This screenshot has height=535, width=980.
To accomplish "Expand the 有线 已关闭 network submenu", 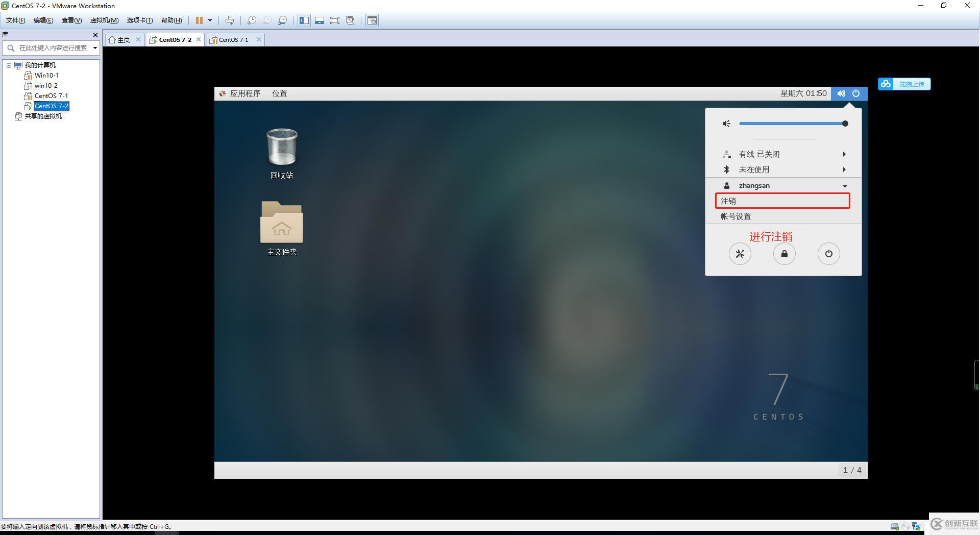I will point(783,154).
